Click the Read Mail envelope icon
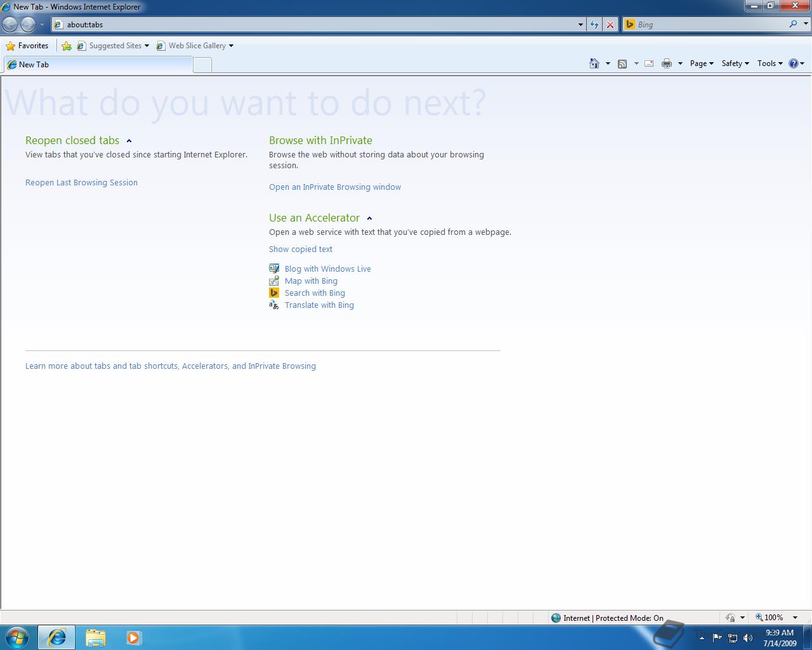Image resolution: width=812 pixels, height=650 pixels. 649,63
